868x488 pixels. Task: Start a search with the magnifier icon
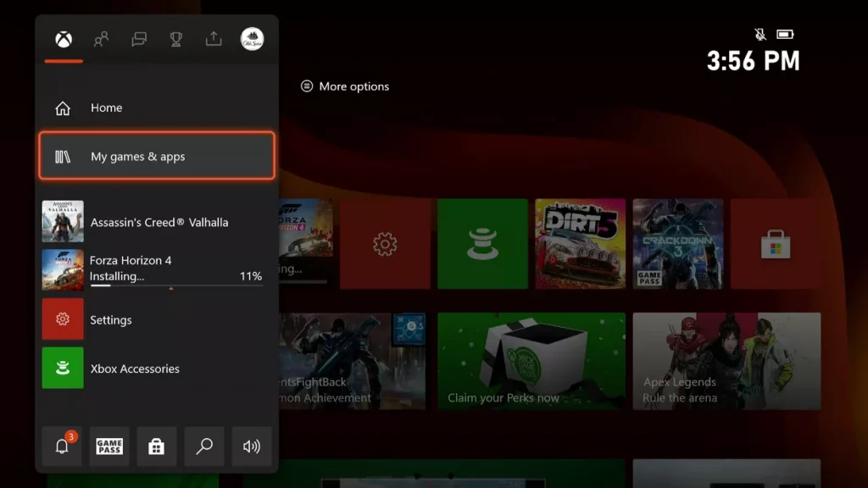pyautogui.click(x=203, y=446)
